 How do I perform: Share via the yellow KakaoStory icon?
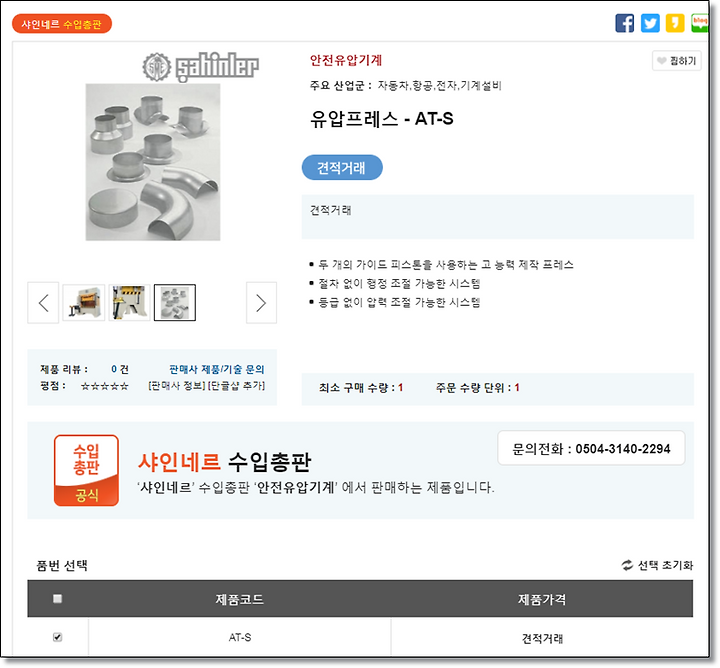click(675, 23)
